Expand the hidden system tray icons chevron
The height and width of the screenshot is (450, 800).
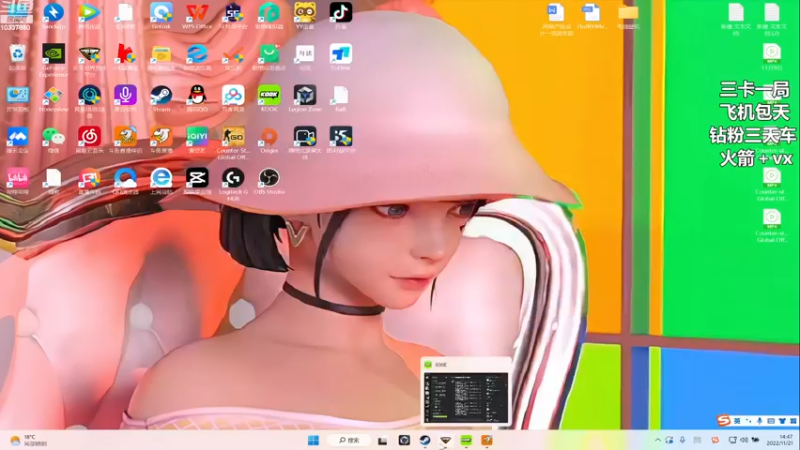pyautogui.click(x=658, y=440)
